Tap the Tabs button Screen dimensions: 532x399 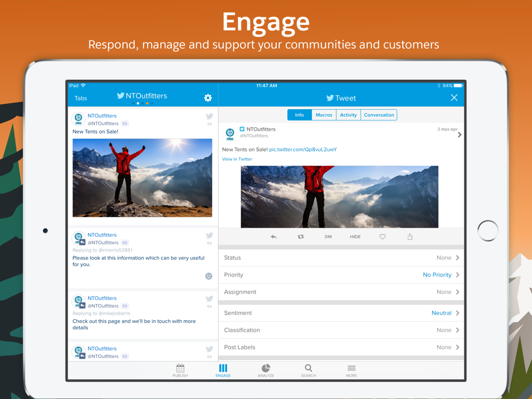pos(81,98)
